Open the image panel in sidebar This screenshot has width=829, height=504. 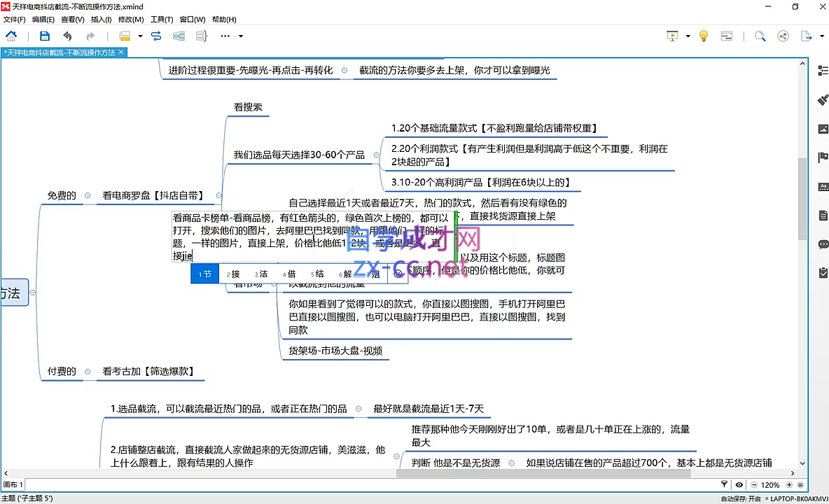[x=823, y=128]
